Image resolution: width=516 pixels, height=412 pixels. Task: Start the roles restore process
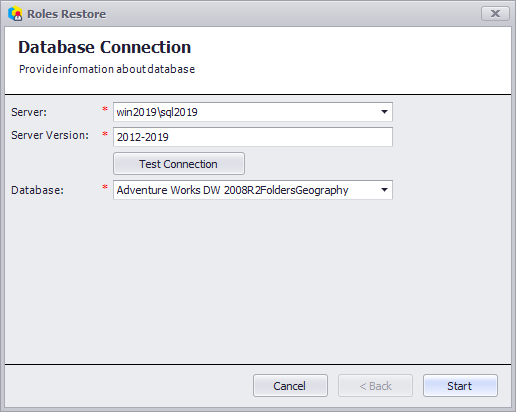[x=460, y=386]
